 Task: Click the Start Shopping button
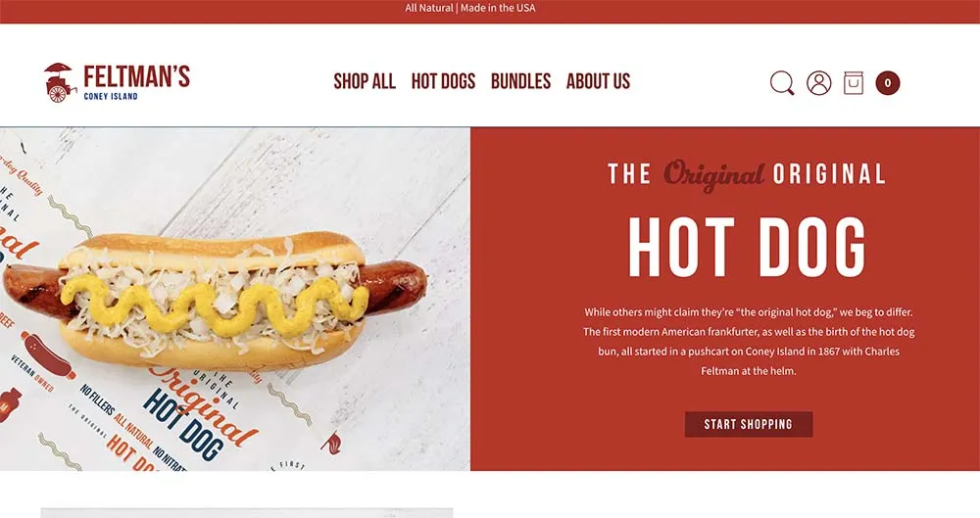coord(749,424)
